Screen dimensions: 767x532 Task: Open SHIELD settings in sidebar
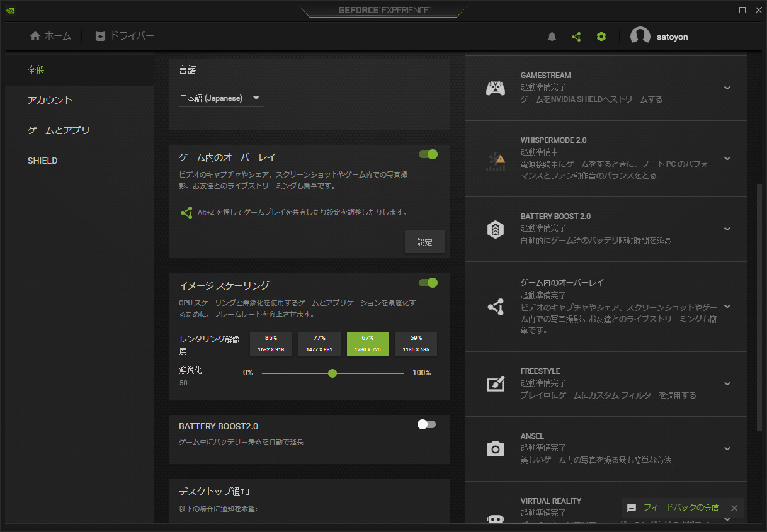(x=79, y=161)
